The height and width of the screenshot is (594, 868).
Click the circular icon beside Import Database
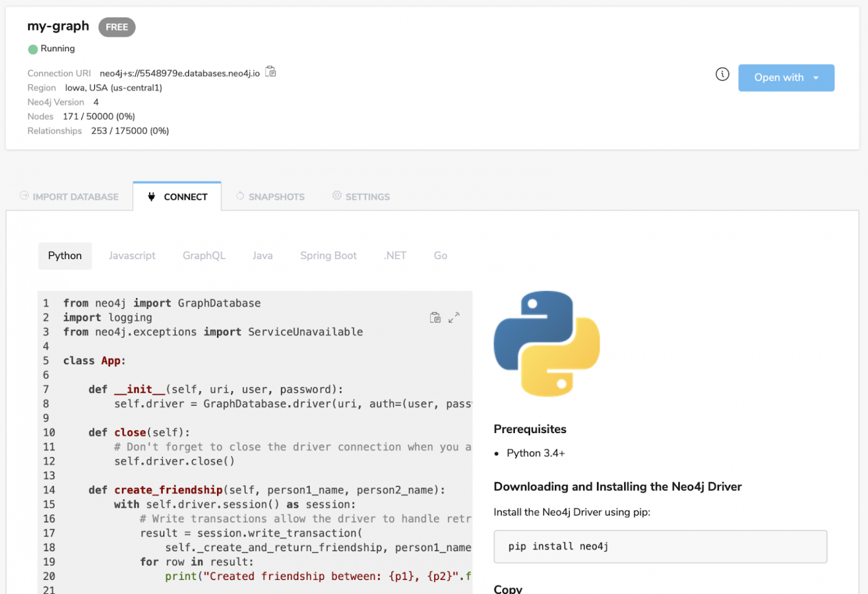pos(24,195)
